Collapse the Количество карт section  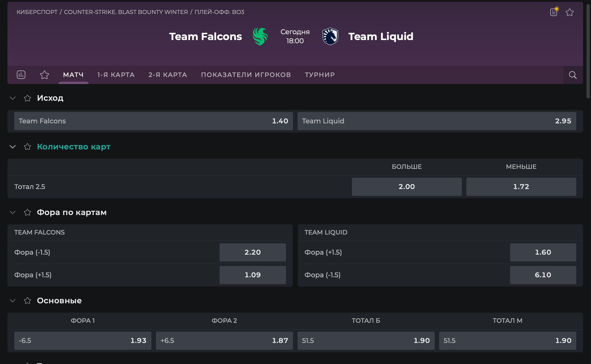coord(12,147)
